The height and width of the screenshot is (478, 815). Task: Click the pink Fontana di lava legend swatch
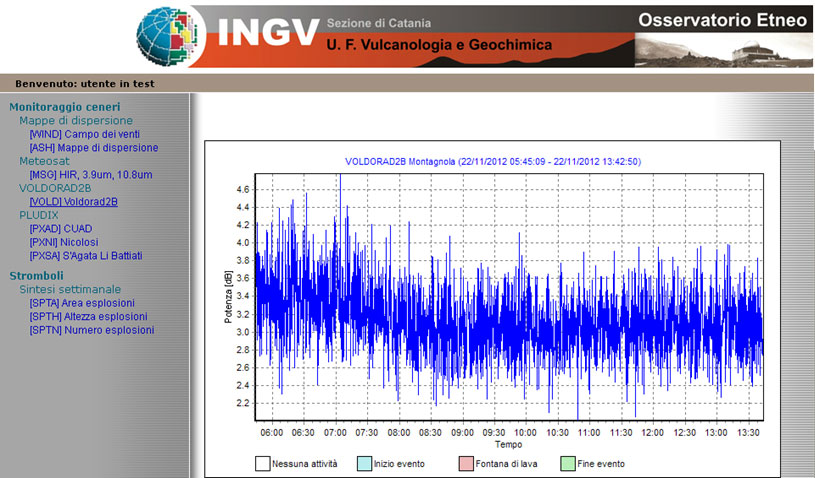click(x=466, y=463)
